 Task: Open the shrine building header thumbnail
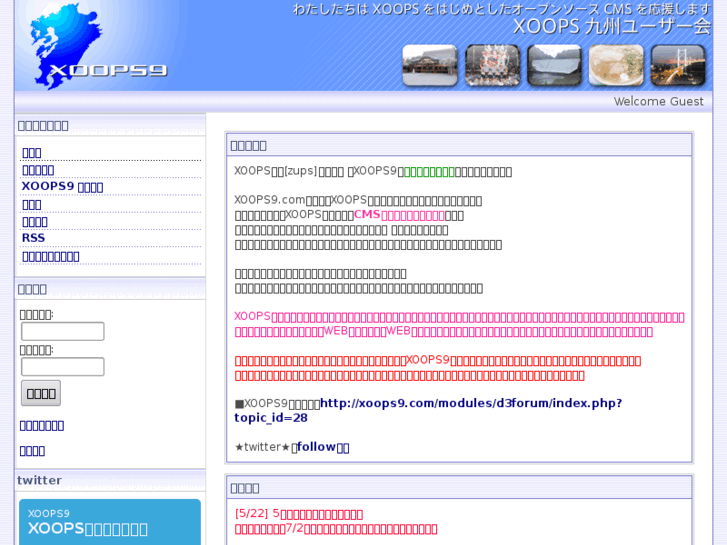(x=430, y=65)
